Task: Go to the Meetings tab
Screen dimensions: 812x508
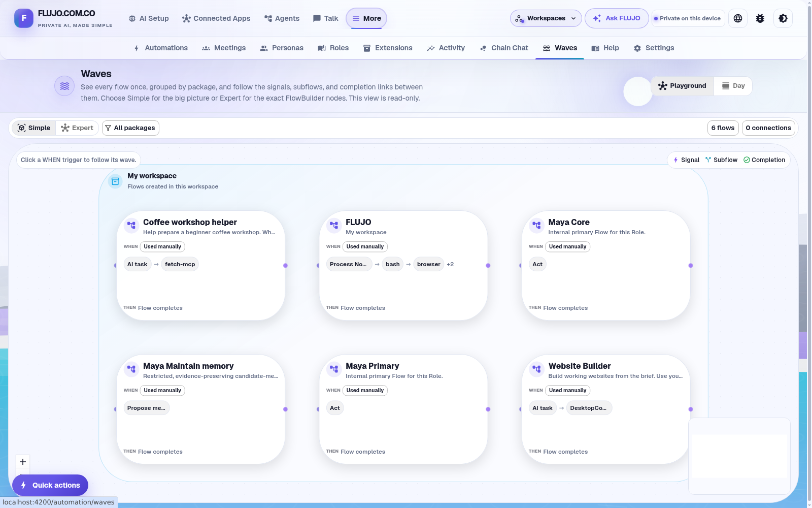Action: pyautogui.click(x=224, y=48)
